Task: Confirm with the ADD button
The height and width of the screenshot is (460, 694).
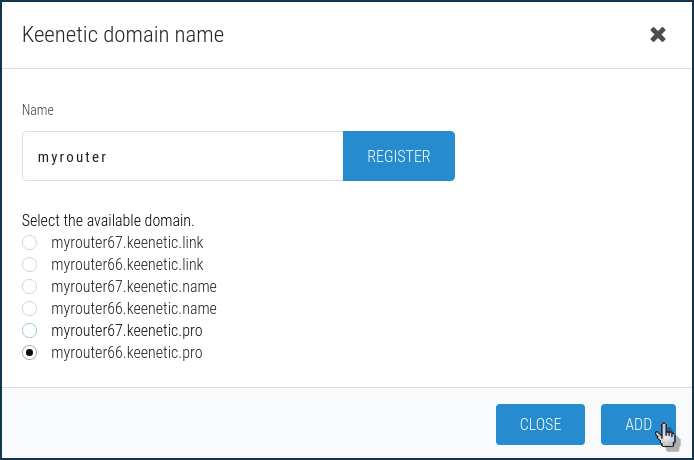Action: point(638,424)
